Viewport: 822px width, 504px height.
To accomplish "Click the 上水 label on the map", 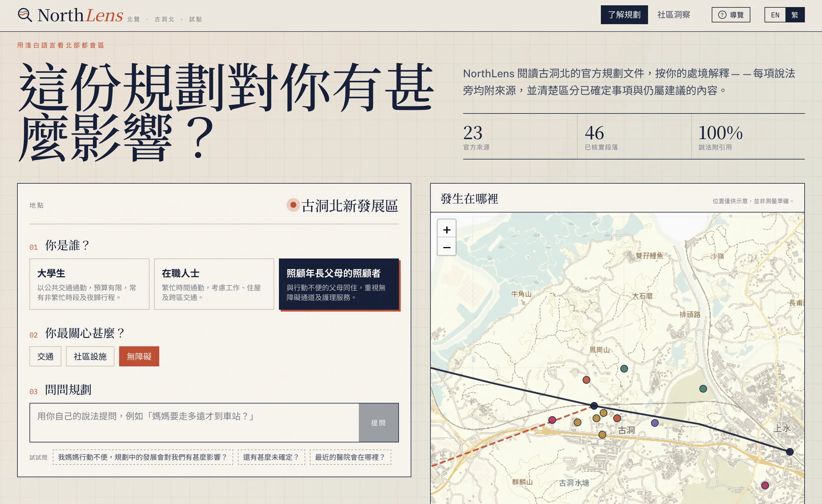I will [782, 428].
